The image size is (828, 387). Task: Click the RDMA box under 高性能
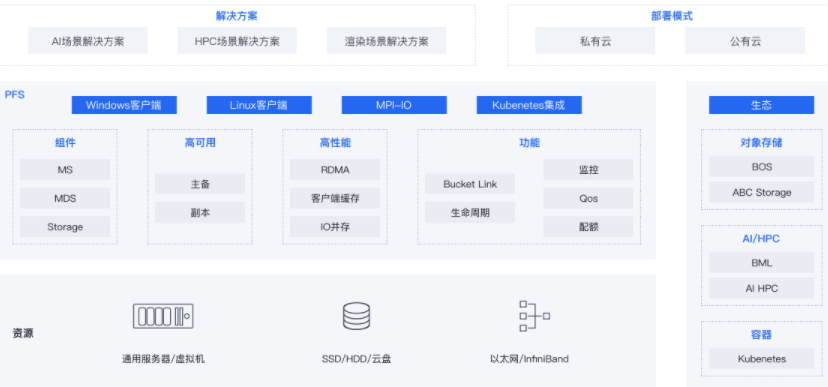coord(335,170)
